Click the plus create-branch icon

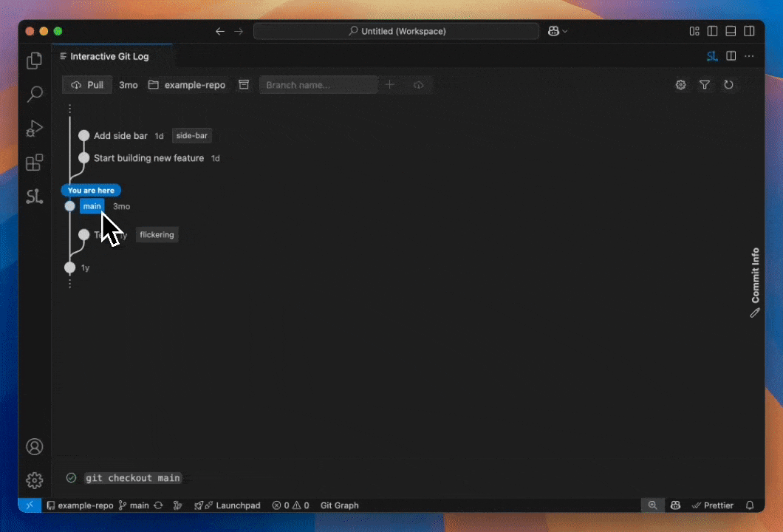[390, 85]
